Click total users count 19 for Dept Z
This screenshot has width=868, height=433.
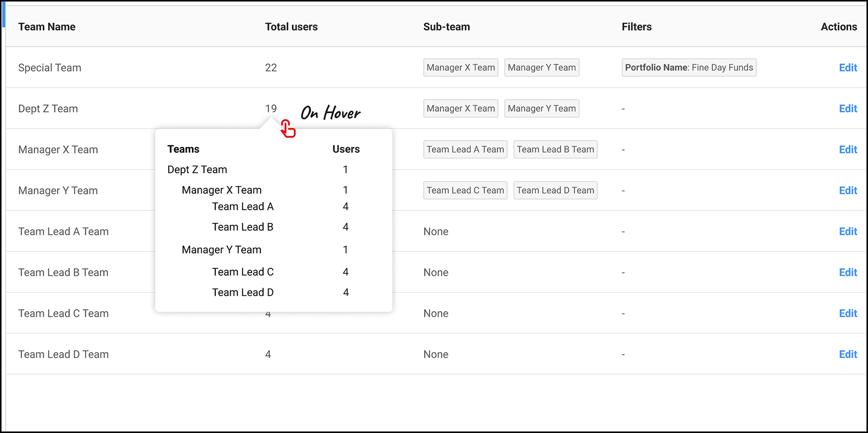(271, 109)
